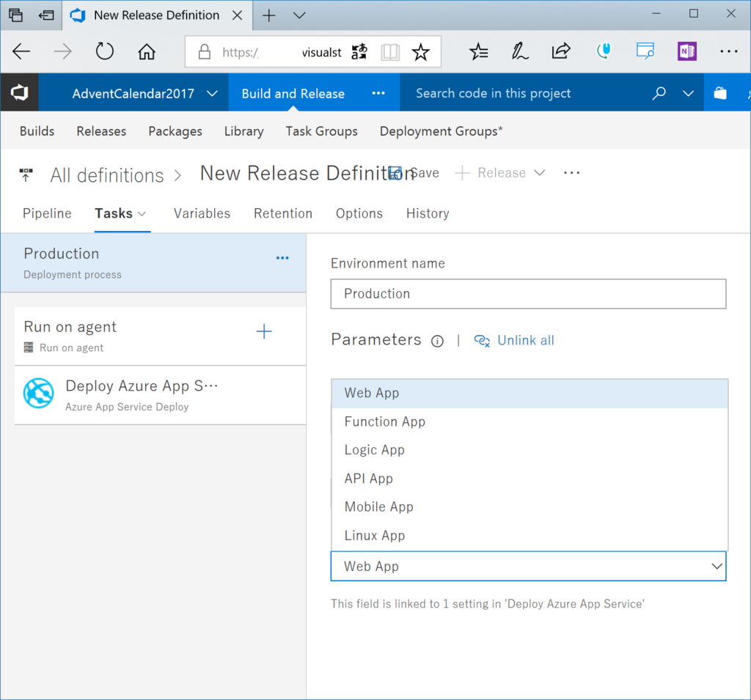The image size is (751, 700).
Task: Click the add notes pen icon
Action: 520,51
